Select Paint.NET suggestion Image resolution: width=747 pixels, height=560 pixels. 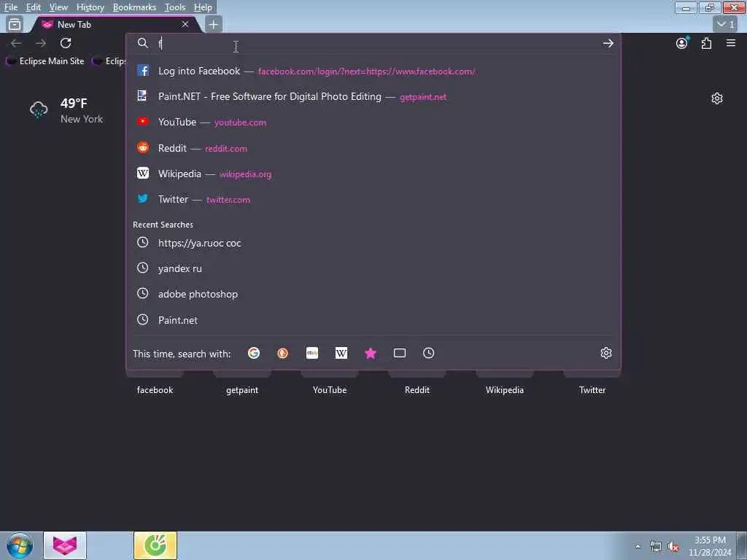point(373,97)
